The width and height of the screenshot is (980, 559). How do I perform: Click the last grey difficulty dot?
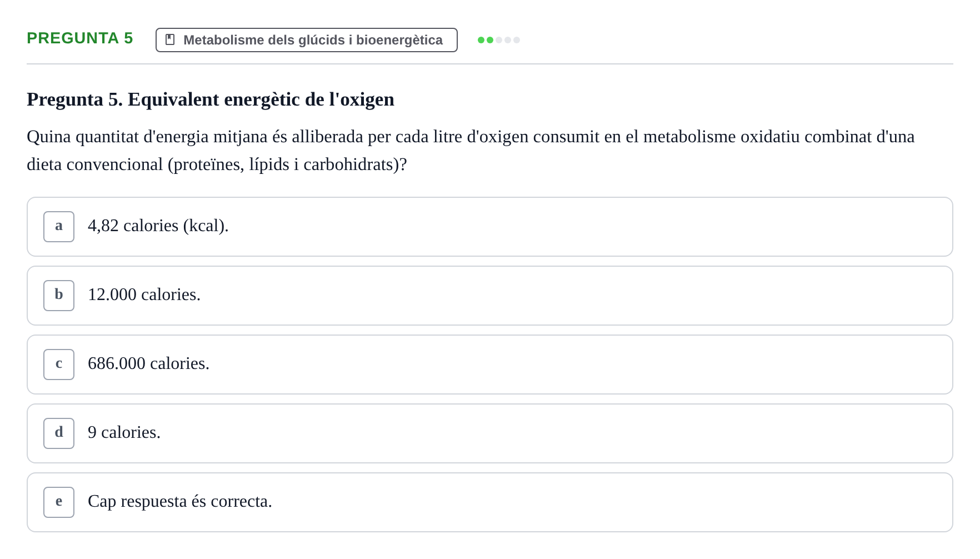(x=517, y=40)
